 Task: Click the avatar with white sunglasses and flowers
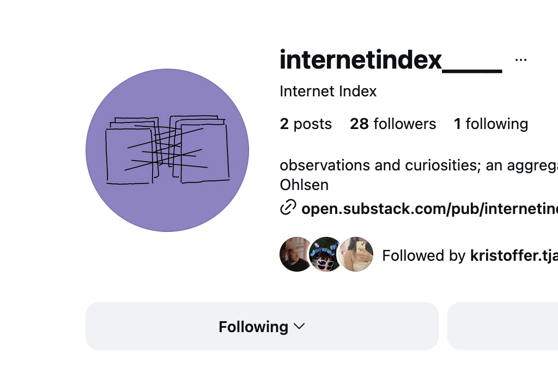coord(325,254)
